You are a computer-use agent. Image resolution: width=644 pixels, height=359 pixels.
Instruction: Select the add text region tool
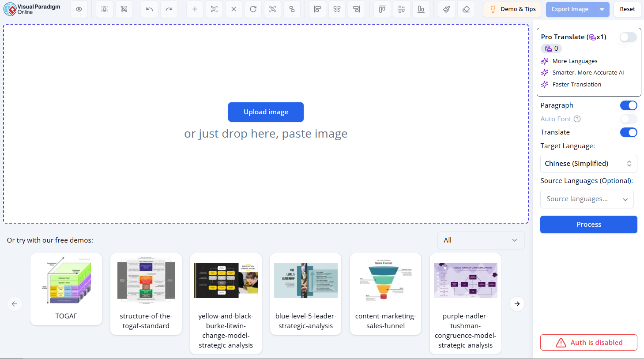[195, 9]
